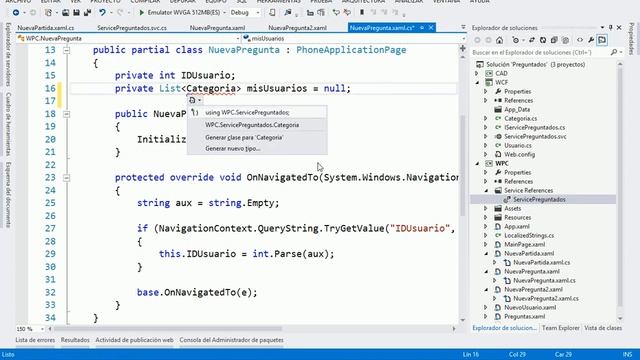Screen dimensions: 640x360
Task: Open Actividad de publicación web tab
Action: tap(134, 340)
